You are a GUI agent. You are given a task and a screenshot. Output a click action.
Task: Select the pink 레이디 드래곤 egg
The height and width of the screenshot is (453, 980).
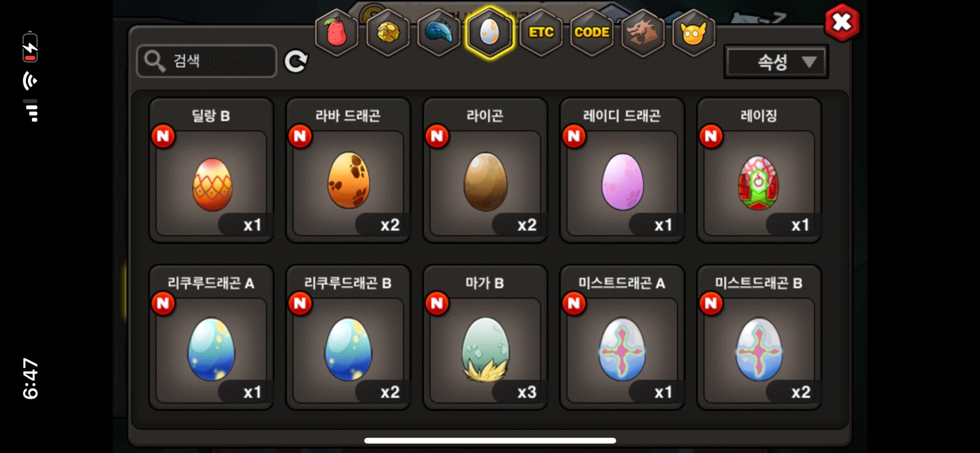[x=622, y=170]
